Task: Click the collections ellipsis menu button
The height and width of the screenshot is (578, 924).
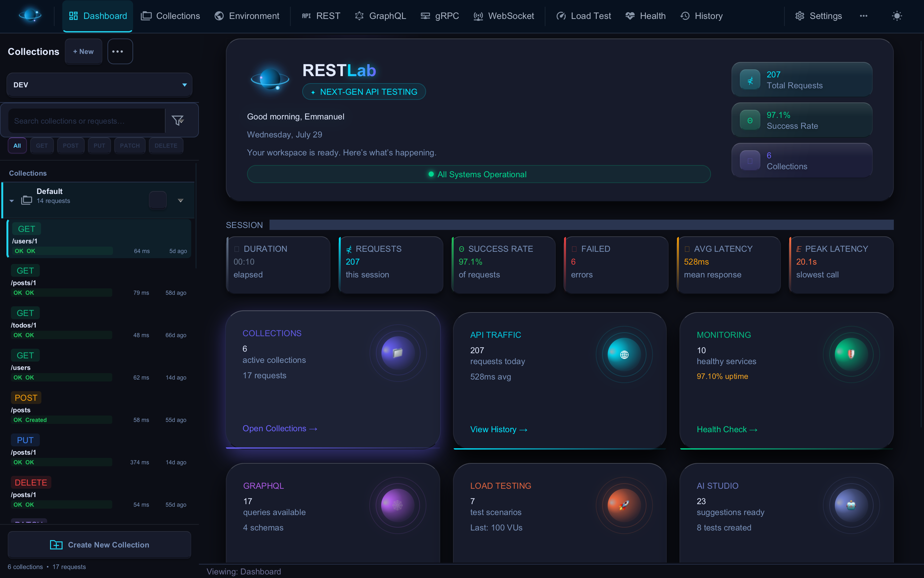Action: coord(120,51)
